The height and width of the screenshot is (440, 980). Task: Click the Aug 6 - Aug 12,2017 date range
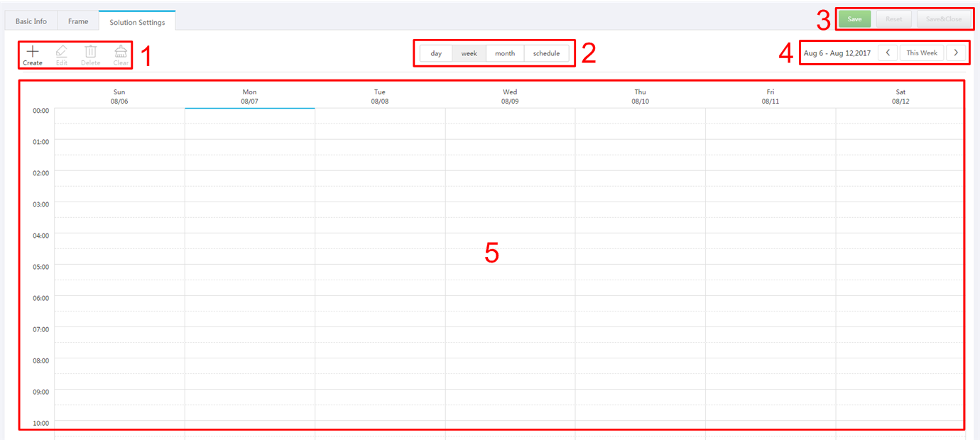(837, 53)
